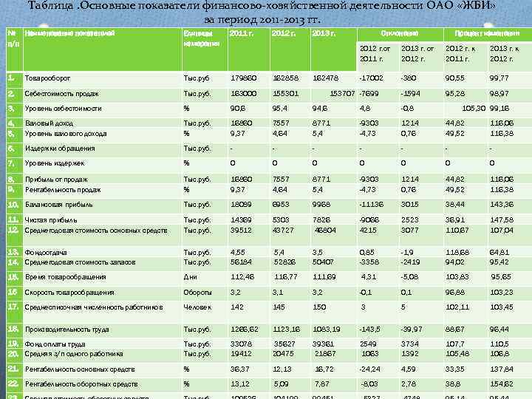Click 'Среднесписочная численность работников' label
This screenshot has width=532, height=399.
94,307
